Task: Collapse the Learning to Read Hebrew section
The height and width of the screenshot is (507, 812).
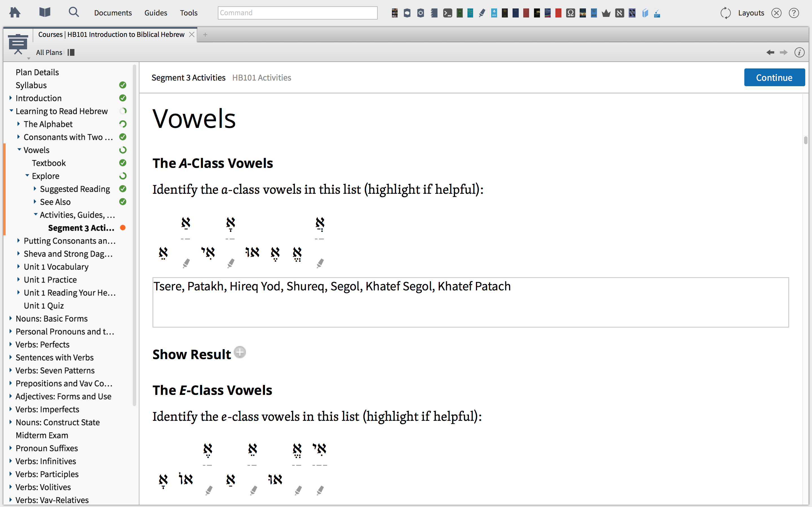Action: (x=11, y=111)
